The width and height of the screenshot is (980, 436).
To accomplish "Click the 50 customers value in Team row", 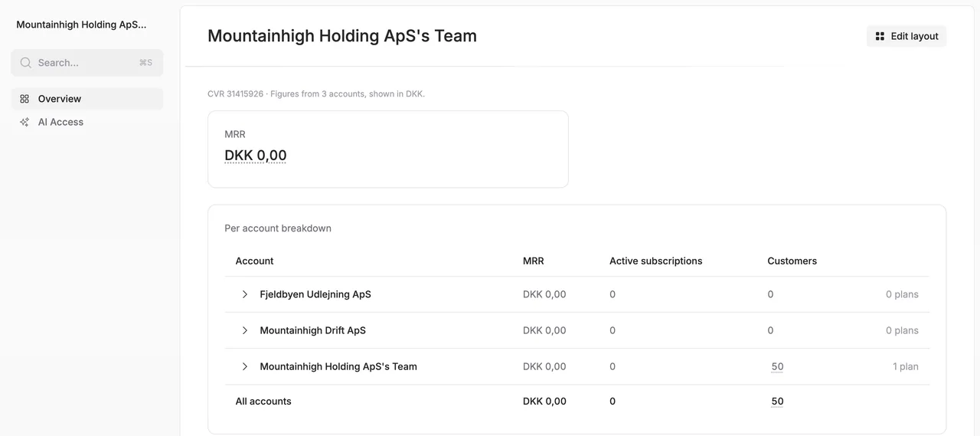I will pos(777,366).
